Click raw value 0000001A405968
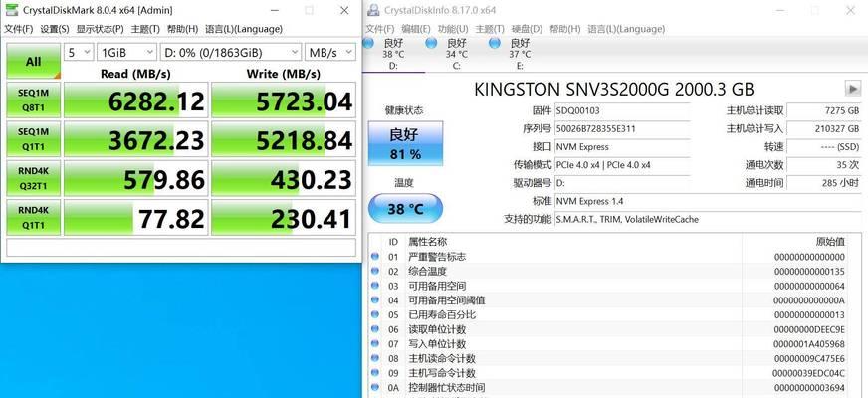868x398 pixels. (809, 343)
